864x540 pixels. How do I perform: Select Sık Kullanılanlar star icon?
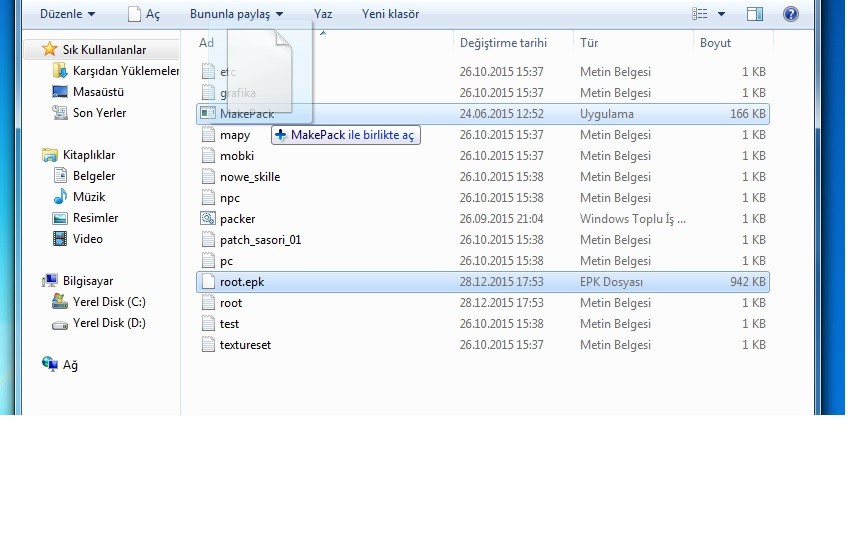point(50,49)
